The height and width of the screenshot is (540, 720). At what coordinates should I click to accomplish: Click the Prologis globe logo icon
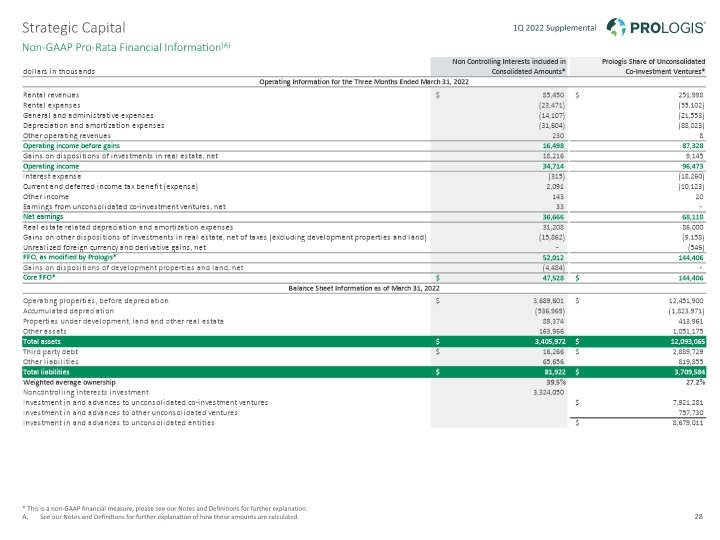tap(616, 27)
